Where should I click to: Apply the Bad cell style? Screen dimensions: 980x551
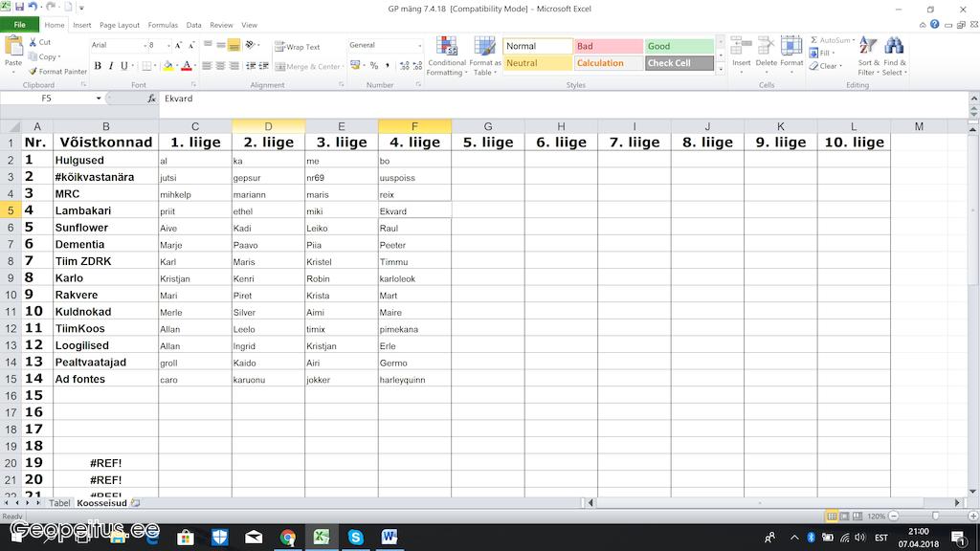[608, 46]
